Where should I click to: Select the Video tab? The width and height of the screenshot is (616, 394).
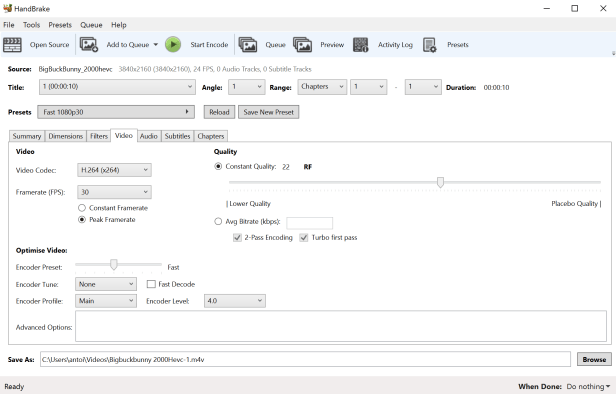(124, 135)
